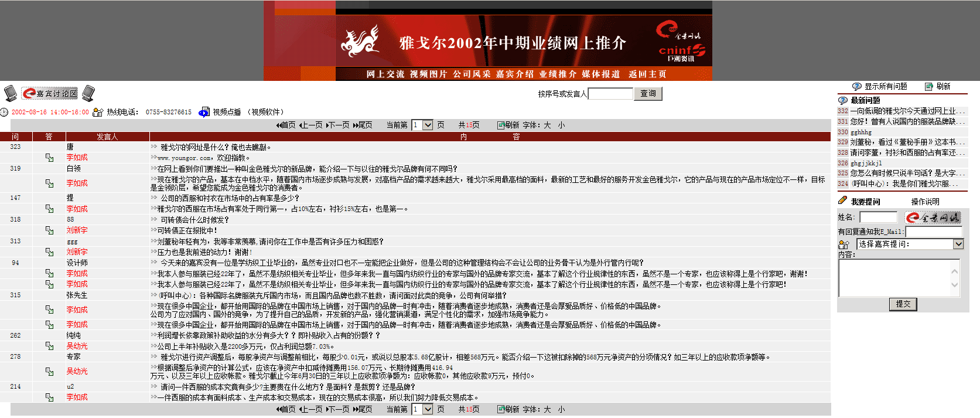Go to 尾页 in bottom pagination bar
Screen dimensions: 980x418
click(363, 409)
